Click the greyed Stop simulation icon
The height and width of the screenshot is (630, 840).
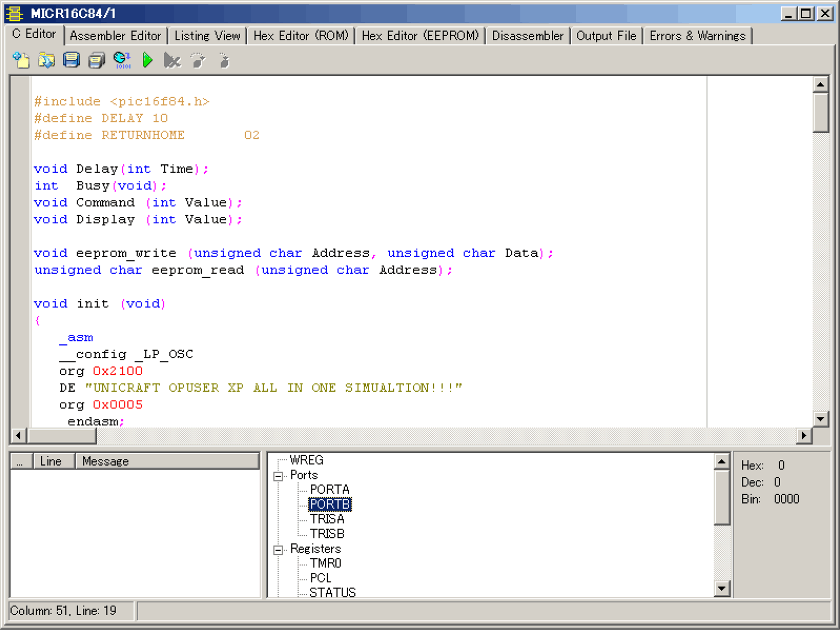click(172, 60)
